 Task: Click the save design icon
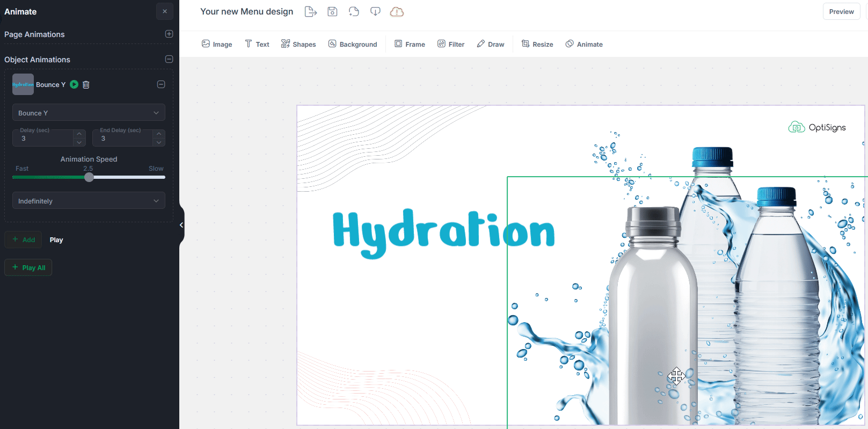point(332,11)
